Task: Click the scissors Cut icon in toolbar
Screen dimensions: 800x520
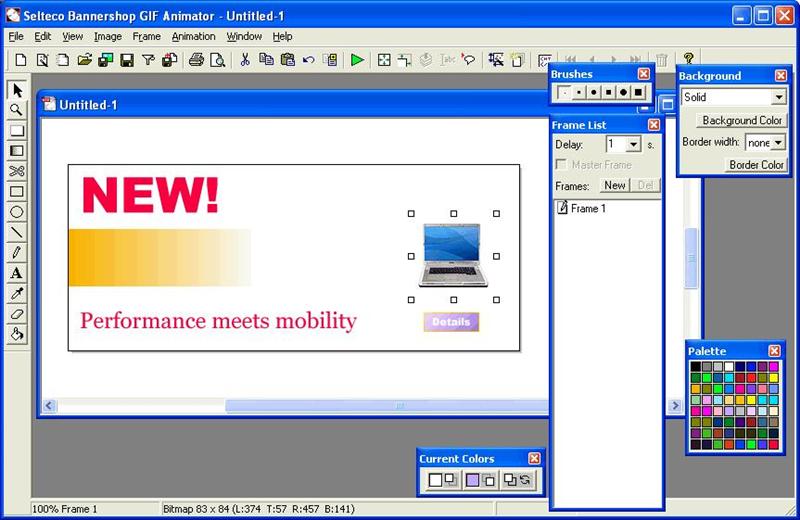Action: pyautogui.click(x=245, y=61)
